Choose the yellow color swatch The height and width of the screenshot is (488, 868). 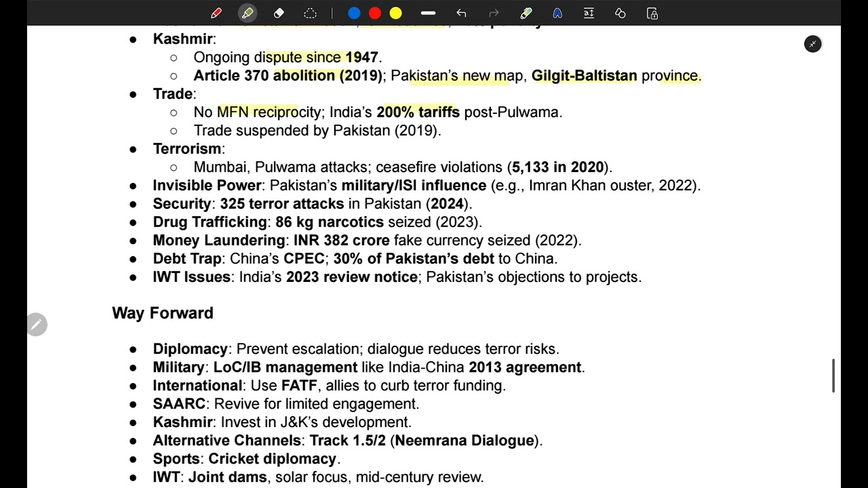[396, 13]
